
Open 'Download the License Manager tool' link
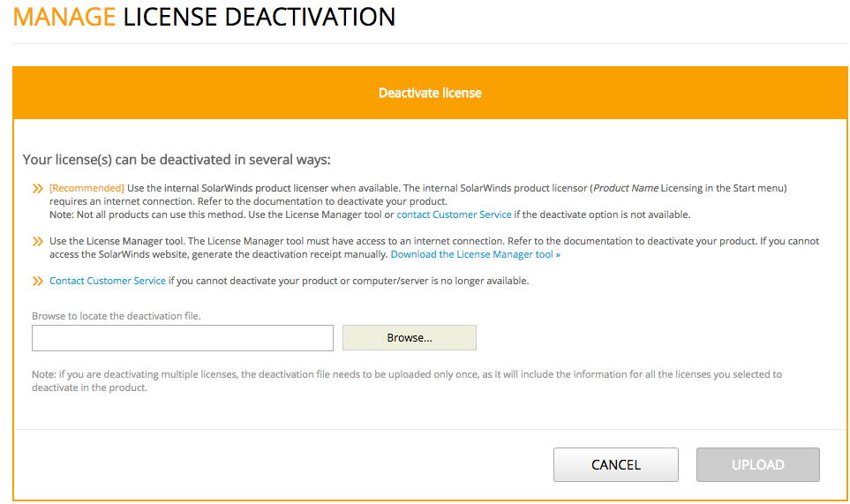[x=476, y=254]
